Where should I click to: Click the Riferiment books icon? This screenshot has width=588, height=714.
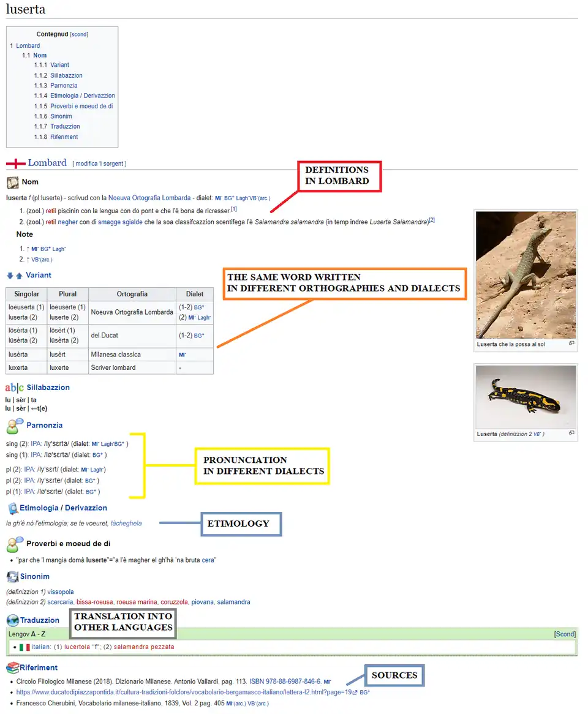(x=12, y=667)
